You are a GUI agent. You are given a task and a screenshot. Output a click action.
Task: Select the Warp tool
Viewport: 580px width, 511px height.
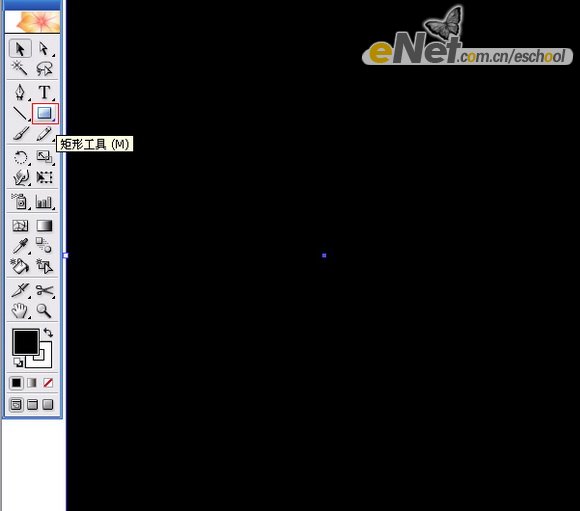click(20, 177)
